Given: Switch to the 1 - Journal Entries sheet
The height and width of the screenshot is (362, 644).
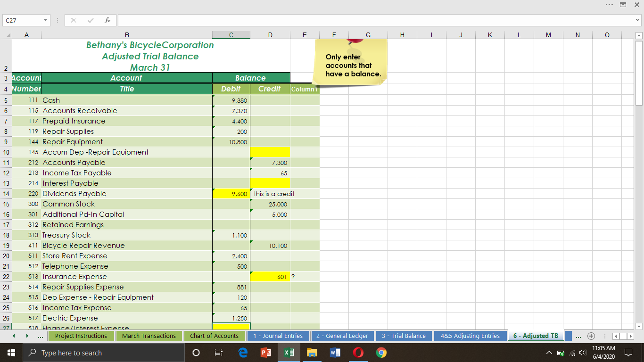Looking at the screenshot, I should [x=278, y=336].
